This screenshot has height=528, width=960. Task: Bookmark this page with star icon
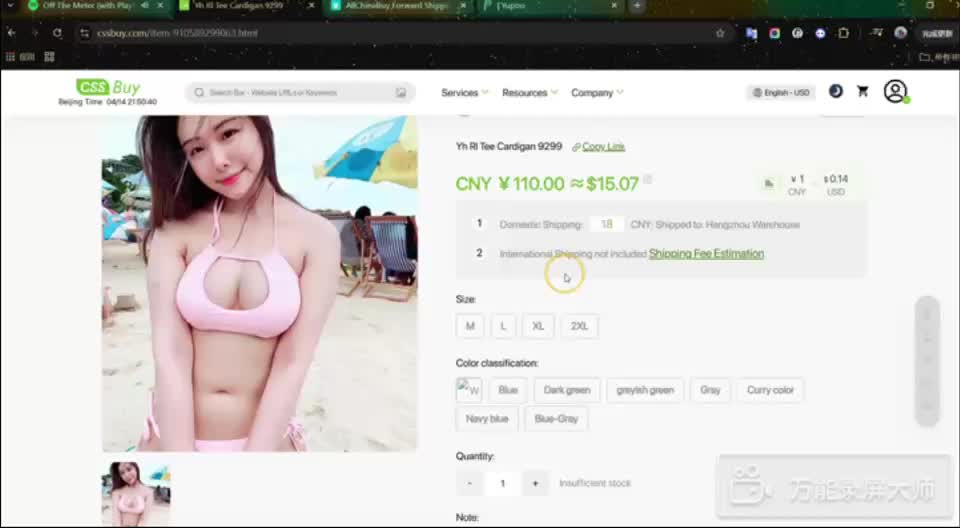(x=721, y=33)
